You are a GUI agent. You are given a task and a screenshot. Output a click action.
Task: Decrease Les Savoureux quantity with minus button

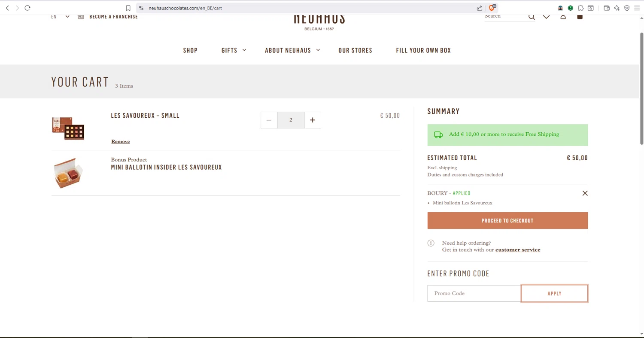[x=269, y=120]
